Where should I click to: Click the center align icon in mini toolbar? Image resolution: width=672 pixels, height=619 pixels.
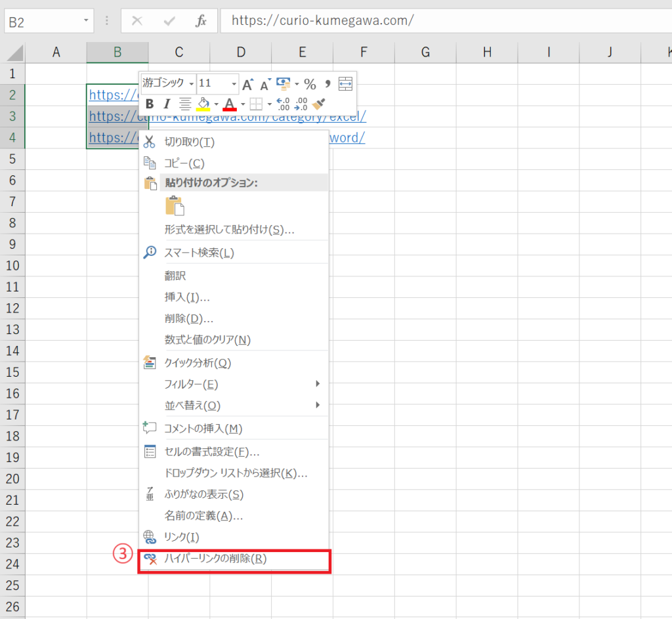185,104
